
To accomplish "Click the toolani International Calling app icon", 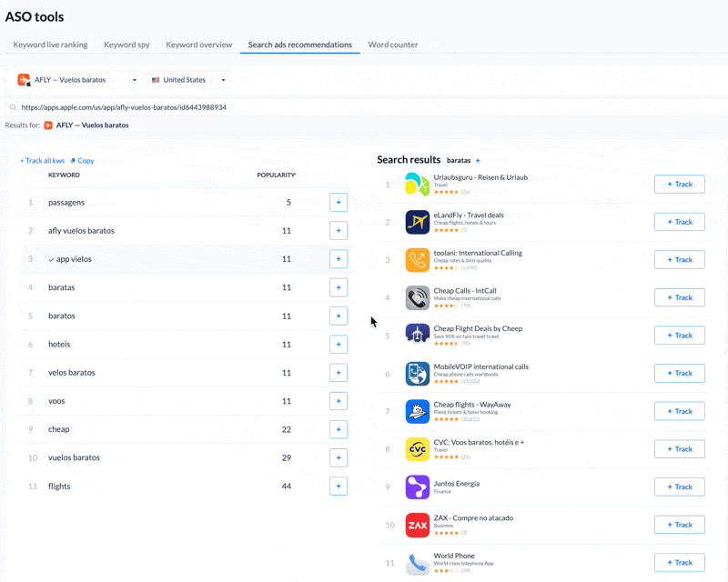I will 417,260.
